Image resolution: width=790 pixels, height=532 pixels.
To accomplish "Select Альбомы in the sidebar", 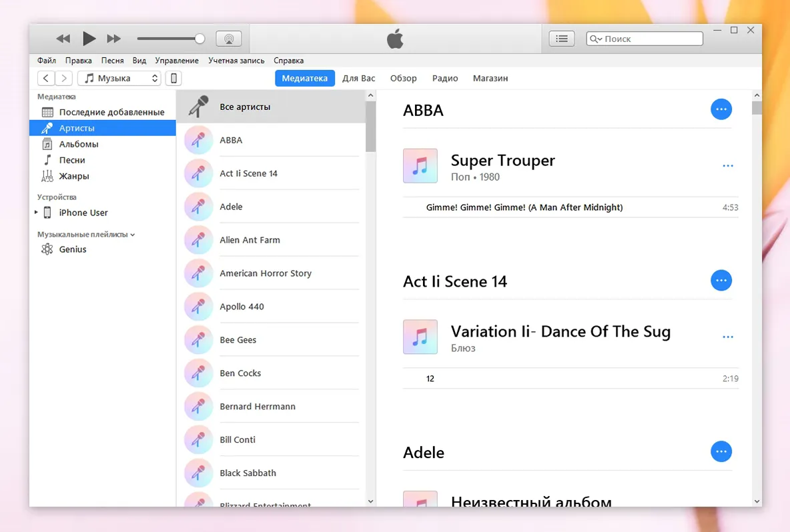I will coord(102,144).
